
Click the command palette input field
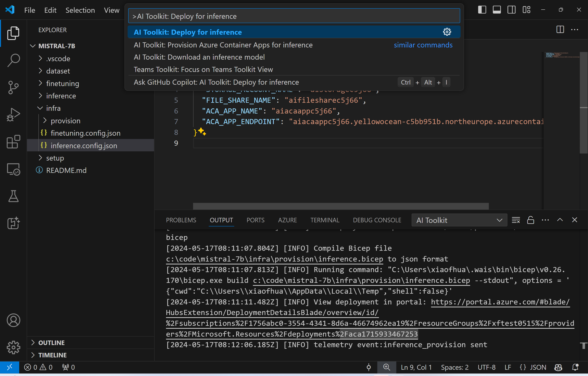click(x=294, y=16)
